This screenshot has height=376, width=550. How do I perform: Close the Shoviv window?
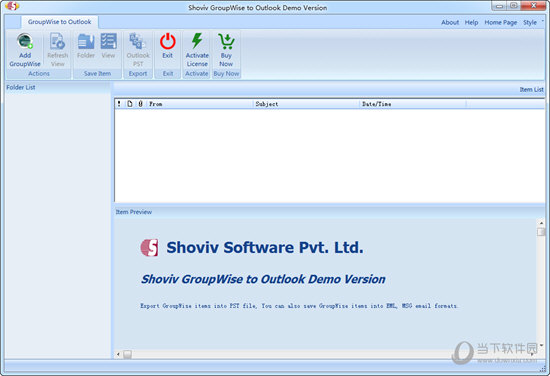coord(533,6)
